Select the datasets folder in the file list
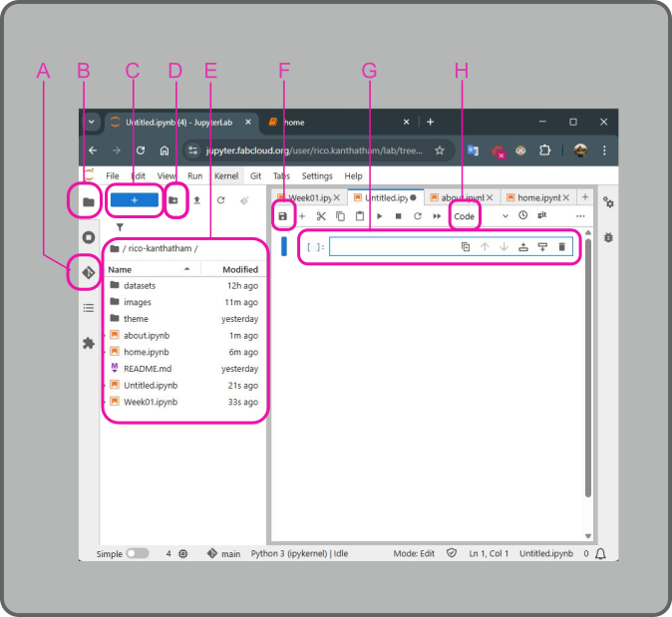This screenshot has width=672, height=617. pos(140,286)
